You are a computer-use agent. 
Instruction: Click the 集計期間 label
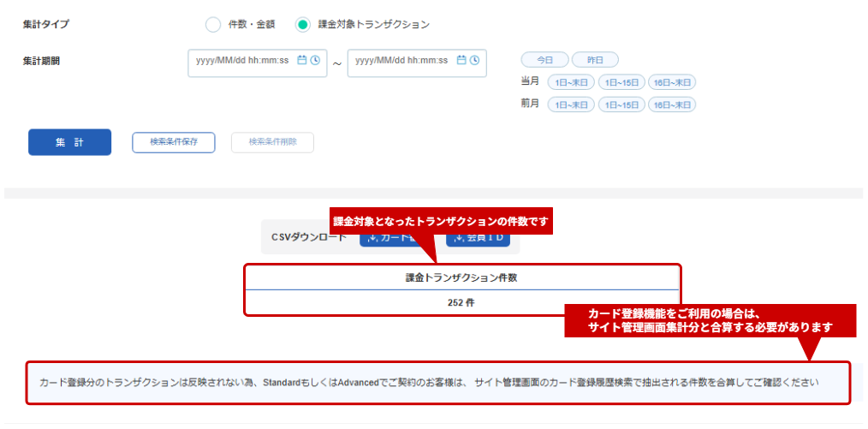pos(42,62)
